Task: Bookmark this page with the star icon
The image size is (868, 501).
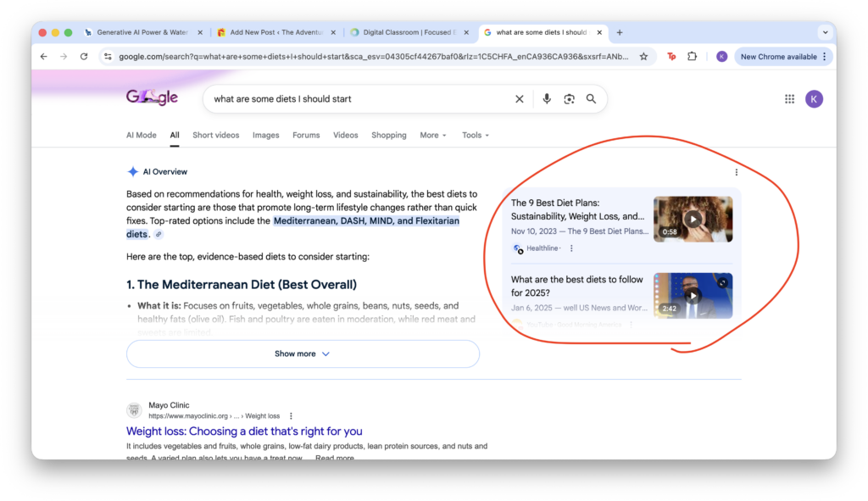Action: (x=643, y=57)
